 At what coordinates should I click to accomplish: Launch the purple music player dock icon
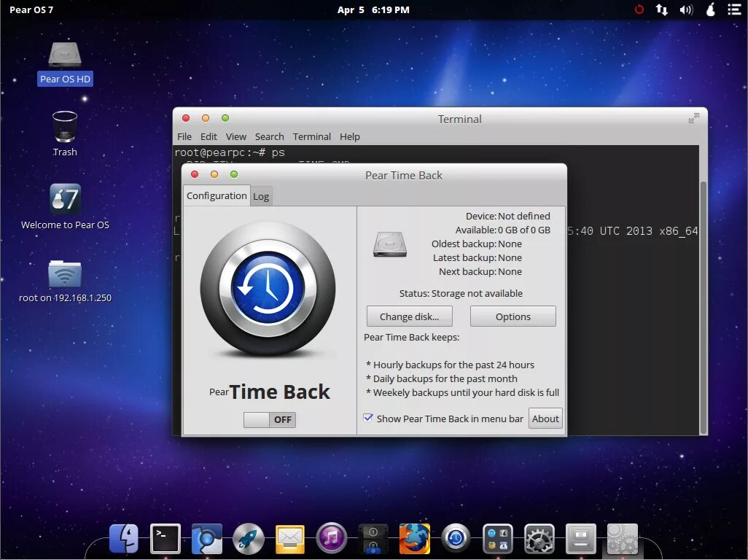coord(332,539)
